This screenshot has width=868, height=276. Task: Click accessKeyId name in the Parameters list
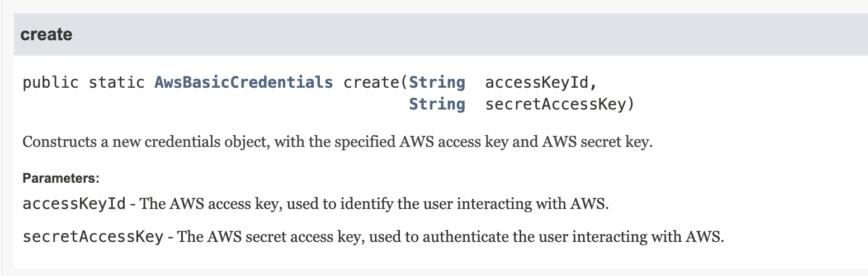pos(74,203)
